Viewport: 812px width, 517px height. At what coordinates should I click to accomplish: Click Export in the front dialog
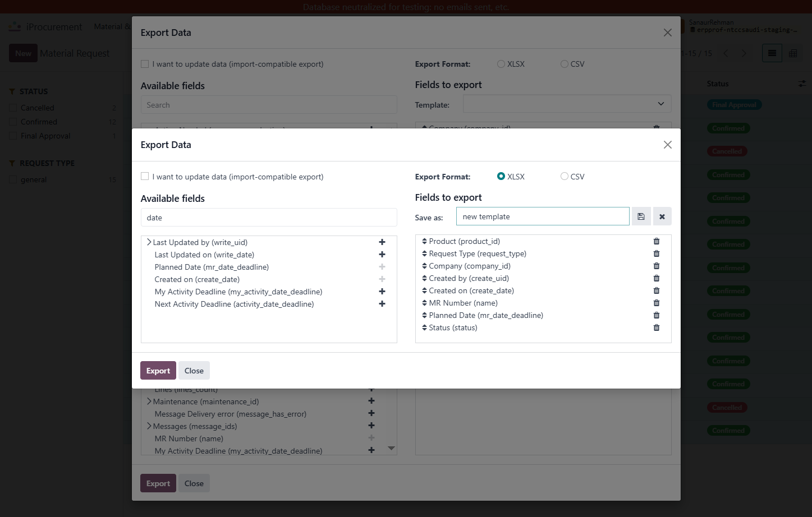pyautogui.click(x=158, y=371)
